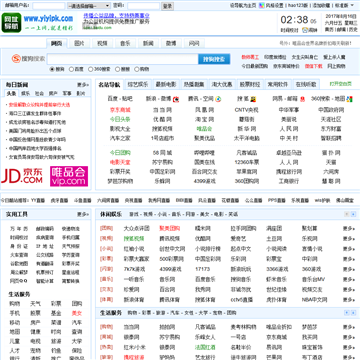This screenshot has height=360, width=360.
Task: Open the 请选择邮箱 dropdown
Action: (x=89, y=6)
